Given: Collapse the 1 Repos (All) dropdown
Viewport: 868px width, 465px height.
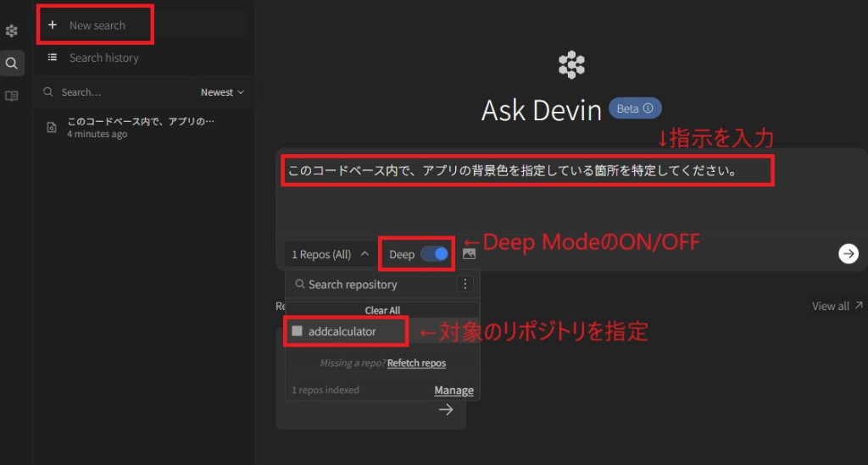Looking at the screenshot, I should pos(330,254).
